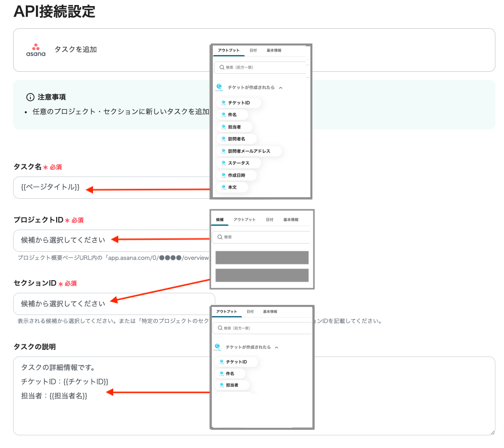
Task: Select first gray candidate in 候補 popup
Action: coord(262,257)
